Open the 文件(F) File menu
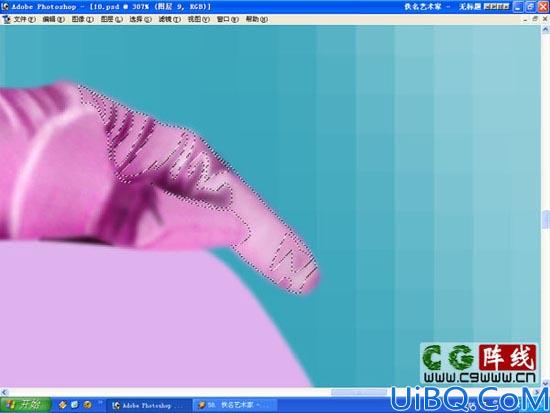This screenshot has height=413, width=550. (24, 19)
